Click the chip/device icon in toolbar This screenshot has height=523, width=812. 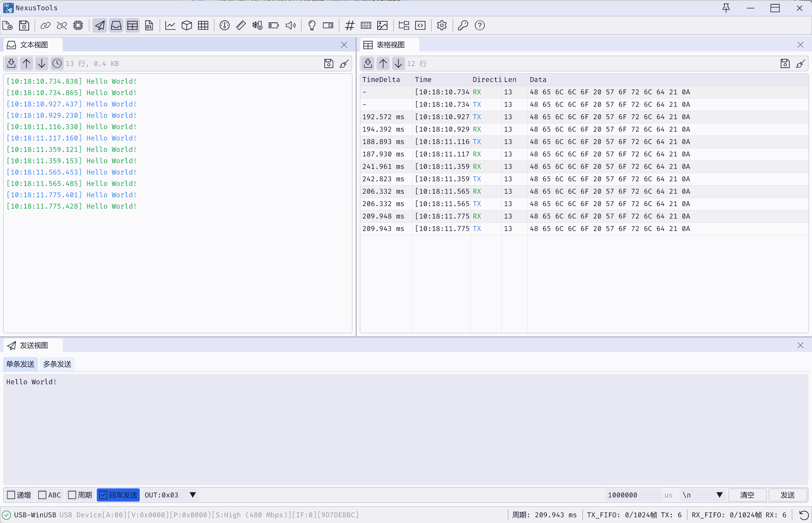78,26
